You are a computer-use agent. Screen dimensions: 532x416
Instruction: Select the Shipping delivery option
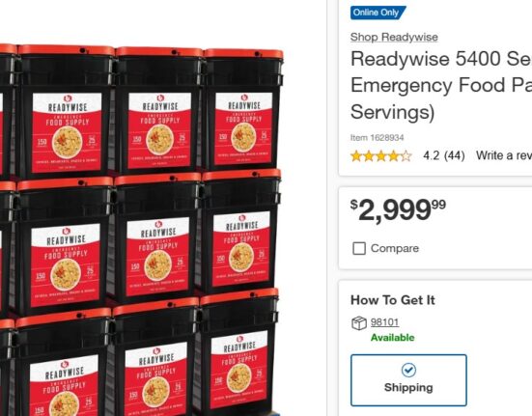(408, 380)
